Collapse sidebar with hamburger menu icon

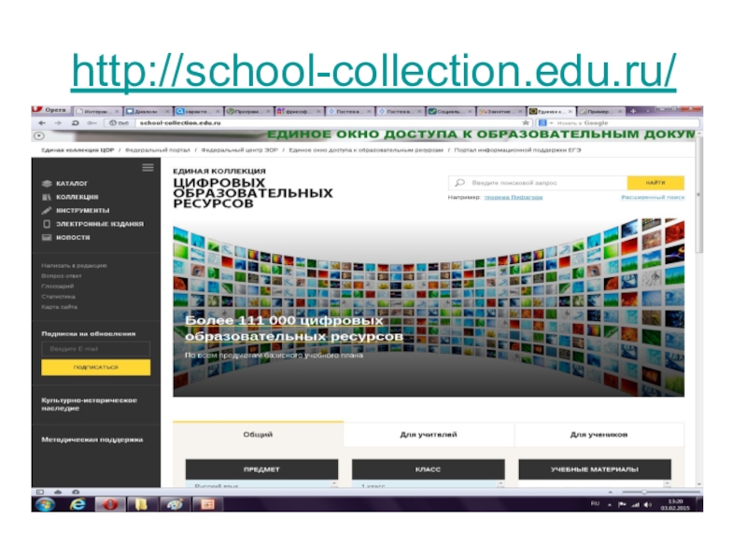[x=148, y=167]
